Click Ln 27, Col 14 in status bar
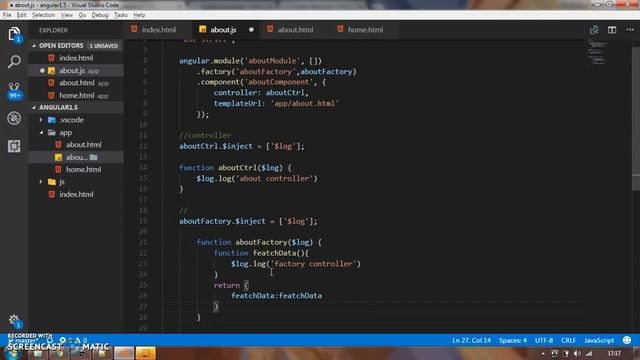The height and width of the screenshot is (360, 640). tap(471, 340)
